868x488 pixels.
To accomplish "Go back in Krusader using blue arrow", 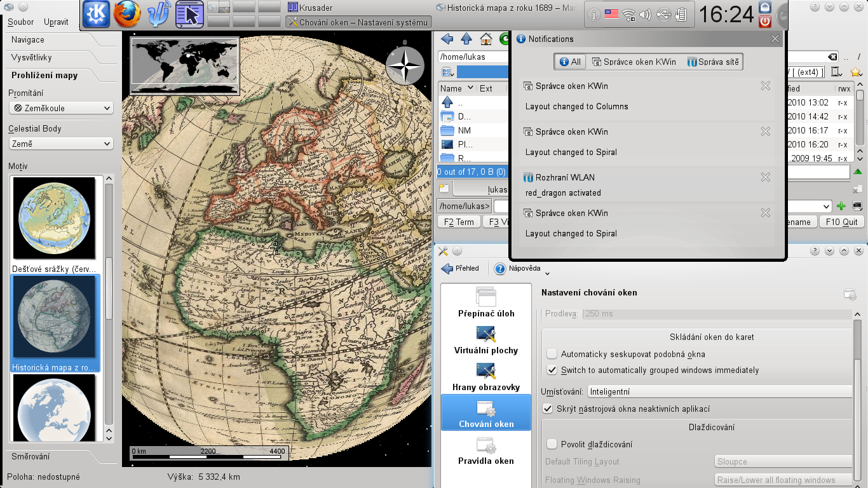I will click(x=447, y=39).
